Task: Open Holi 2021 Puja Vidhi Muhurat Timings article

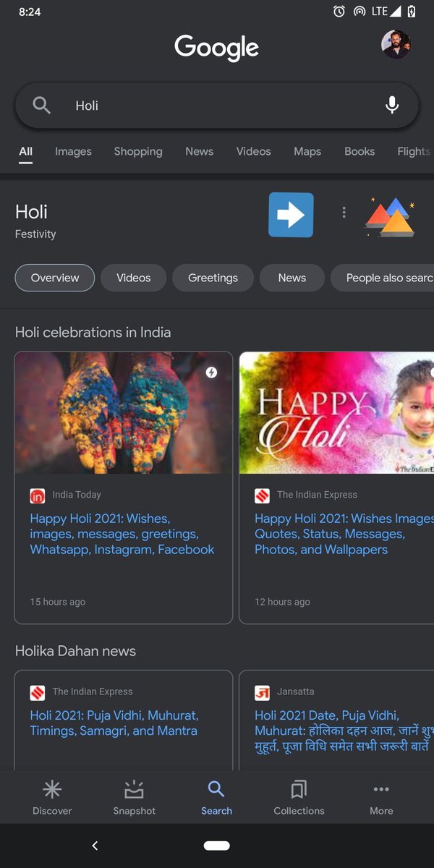Action: pyautogui.click(x=114, y=723)
